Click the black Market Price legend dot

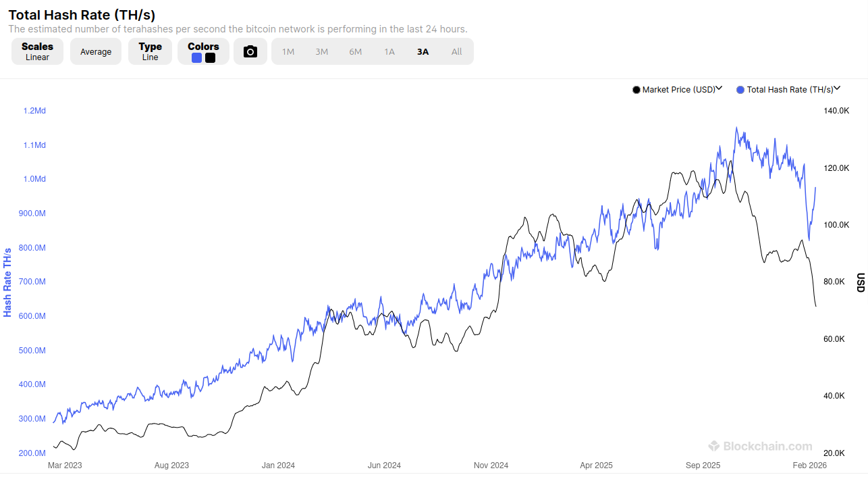(636, 90)
